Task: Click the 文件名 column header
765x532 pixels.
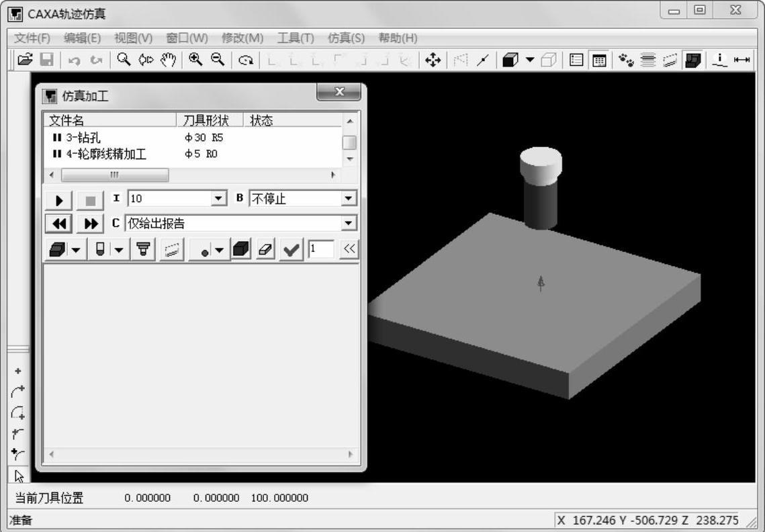Action: [x=109, y=120]
